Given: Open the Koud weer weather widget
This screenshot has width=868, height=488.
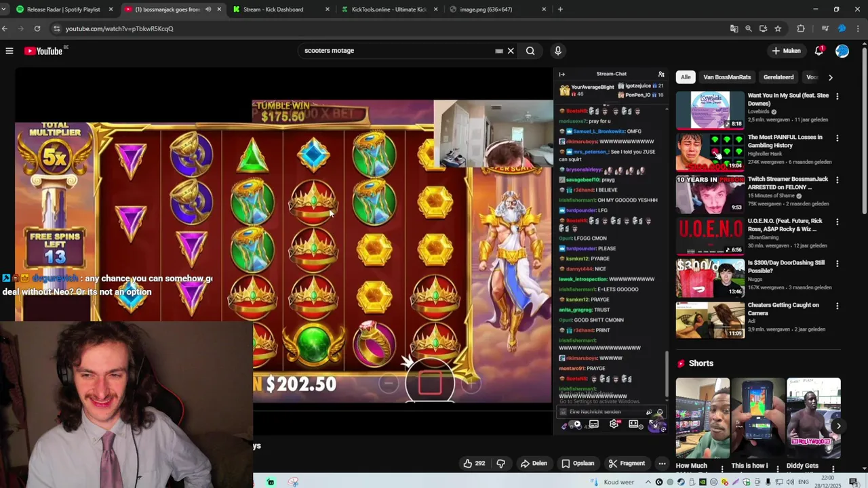Looking at the screenshot, I should pyautogui.click(x=612, y=482).
